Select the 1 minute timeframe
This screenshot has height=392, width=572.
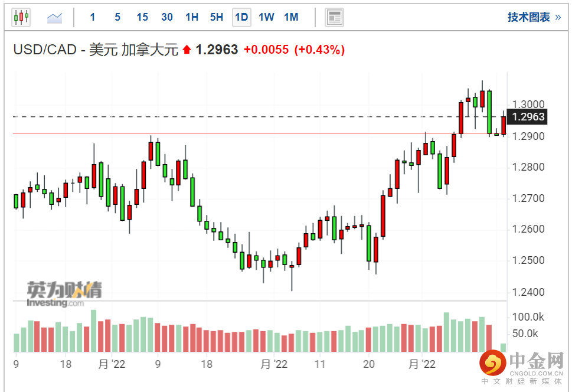click(93, 17)
